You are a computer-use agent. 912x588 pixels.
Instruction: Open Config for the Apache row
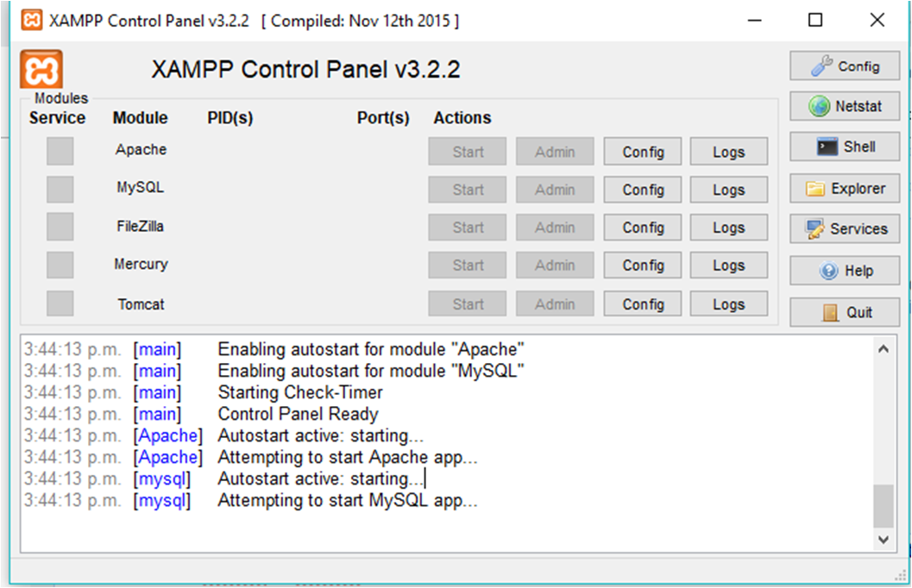pyautogui.click(x=643, y=152)
